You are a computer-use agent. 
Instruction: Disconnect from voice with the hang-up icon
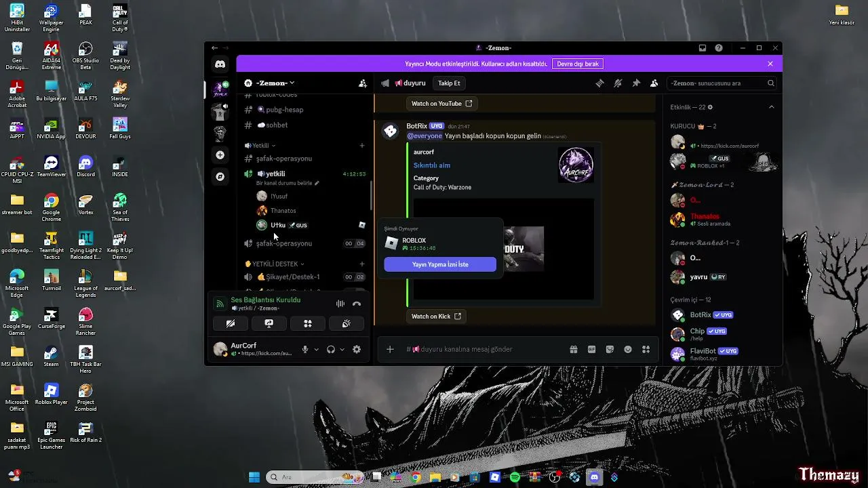click(x=357, y=304)
